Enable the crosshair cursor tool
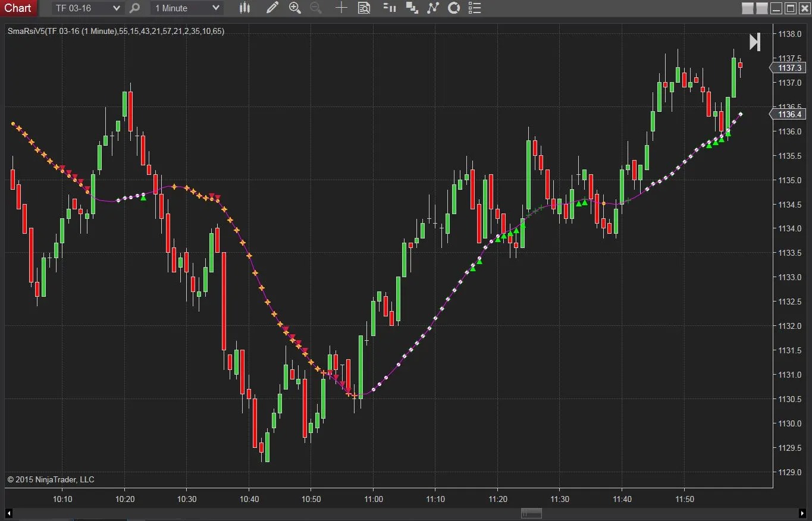The height and width of the screenshot is (521, 812). [341, 8]
